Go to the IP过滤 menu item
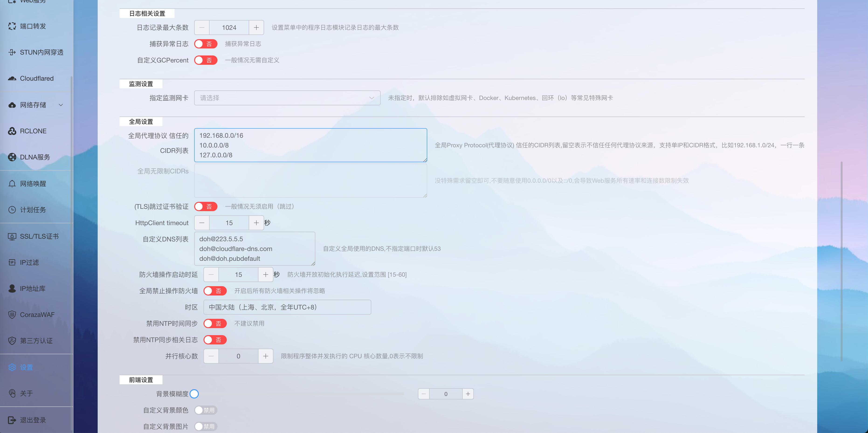Viewport: 868px width, 433px height. click(29, 262)
